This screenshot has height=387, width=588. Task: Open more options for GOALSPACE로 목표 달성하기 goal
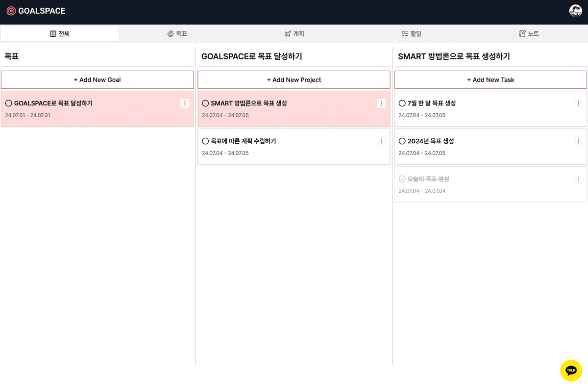point(185,103)
